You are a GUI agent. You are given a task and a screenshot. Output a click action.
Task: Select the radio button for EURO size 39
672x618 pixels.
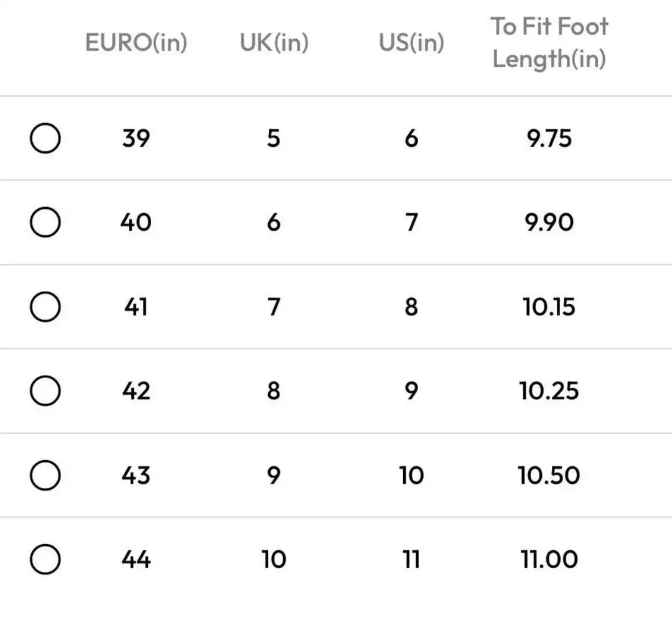(x=45, y=139)
